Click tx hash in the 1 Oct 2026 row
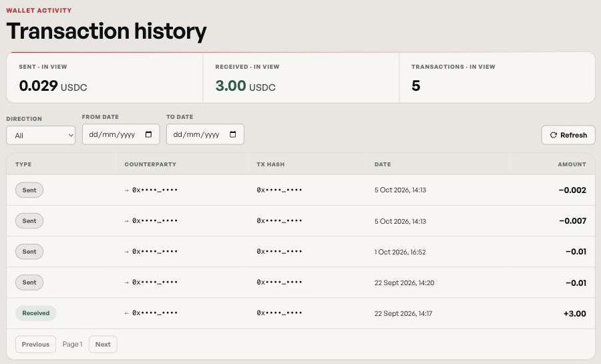Image resolution: width=601 pixels, height=364 pixels. tap(279, 251)
